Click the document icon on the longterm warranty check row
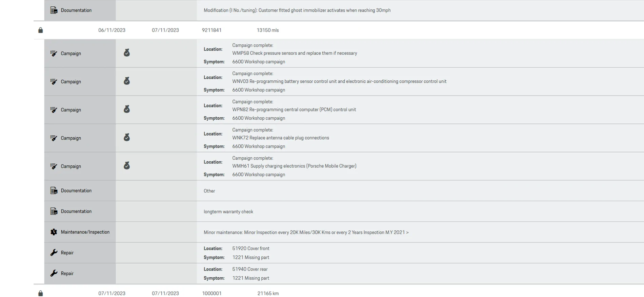644x297 pixels. pos(54,211)
